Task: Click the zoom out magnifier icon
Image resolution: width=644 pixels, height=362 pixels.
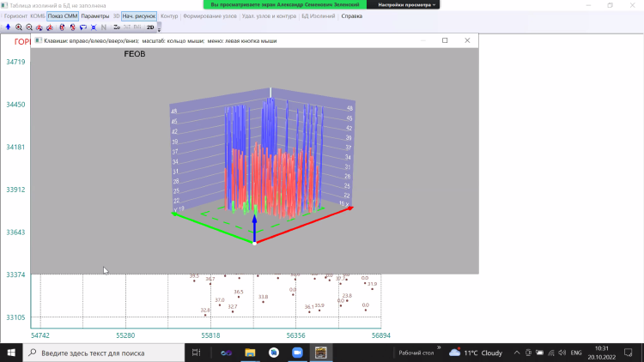Action: tap(28, 27)
